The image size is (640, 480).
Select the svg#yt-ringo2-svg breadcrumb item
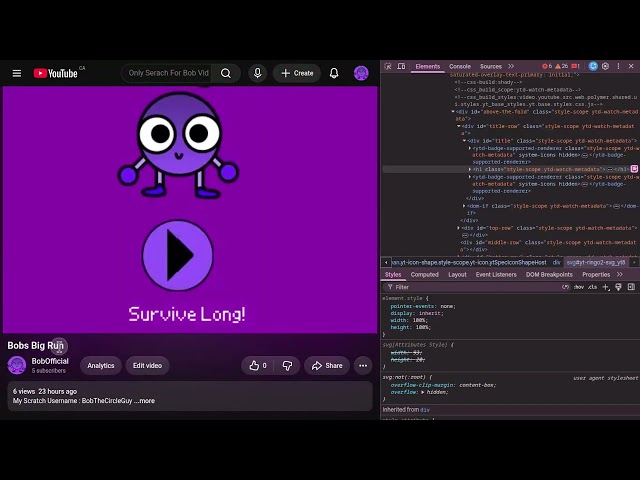(596, 262)
